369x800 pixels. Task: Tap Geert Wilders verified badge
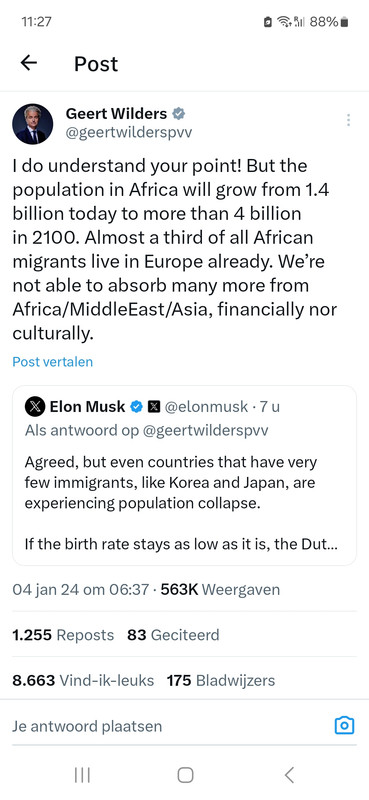coord(179,114)
